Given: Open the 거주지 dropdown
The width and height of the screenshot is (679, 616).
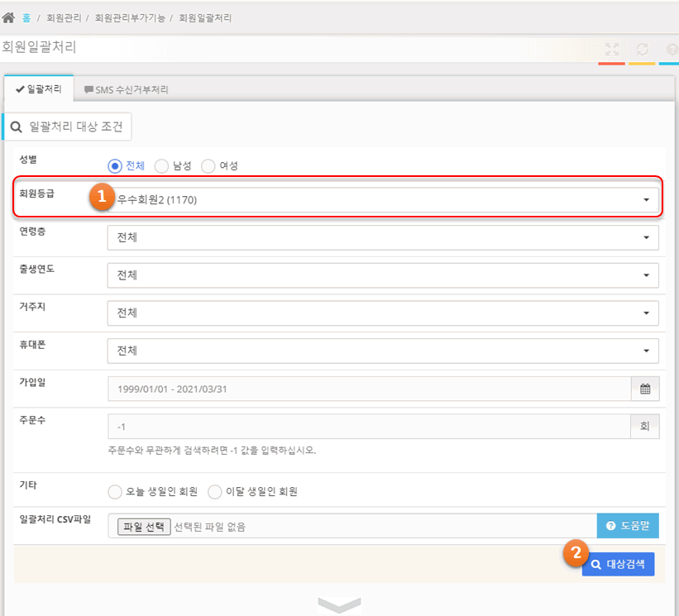Looking at the screenshot, I should point(383,313).
